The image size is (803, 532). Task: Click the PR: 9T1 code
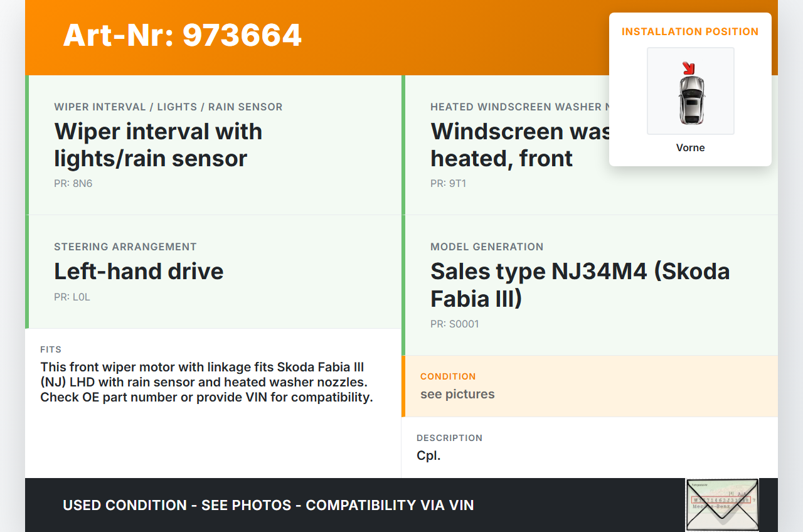click(448, 184)
